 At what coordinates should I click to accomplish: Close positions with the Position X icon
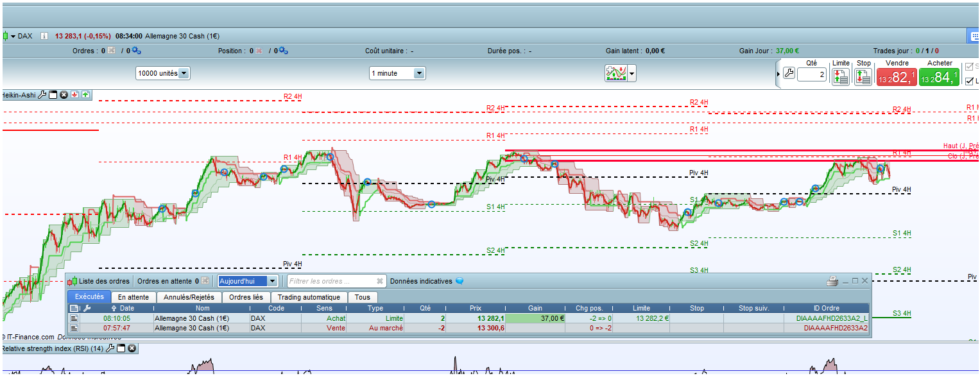pyautogui.click(x=259, y=51)
